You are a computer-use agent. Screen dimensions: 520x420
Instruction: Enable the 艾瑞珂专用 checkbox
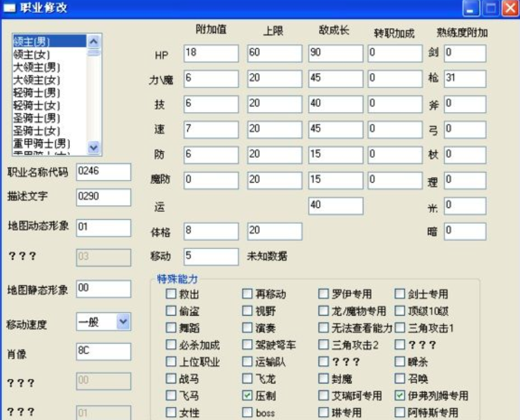[324, 395]
